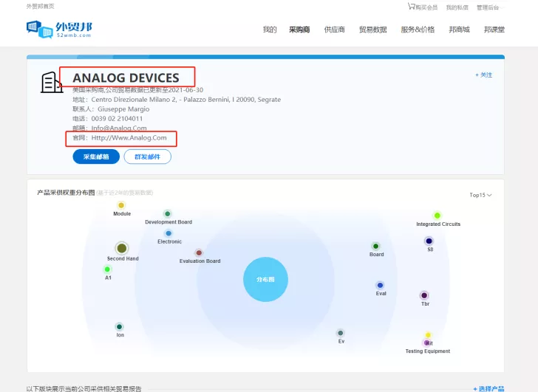Open 我的私信 messages link
The height and width of the screenshot is (392, 538).
click(x=457, y=7)
